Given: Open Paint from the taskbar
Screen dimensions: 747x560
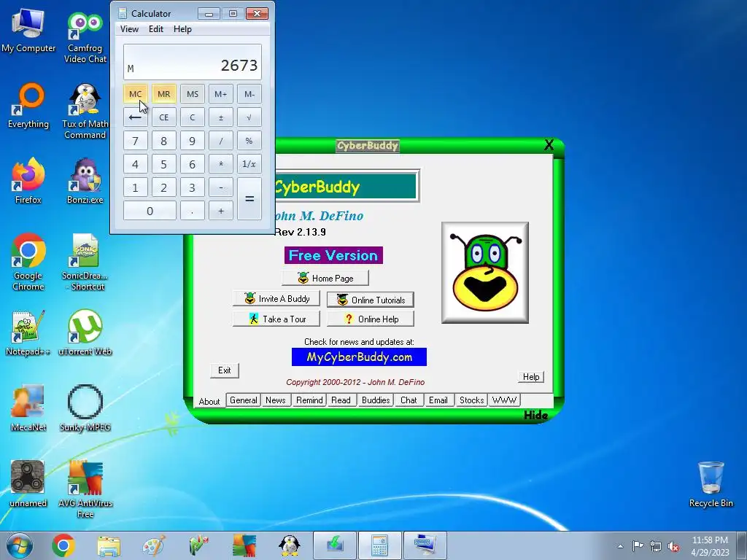Looking at the screenshot, I should 154,545.
